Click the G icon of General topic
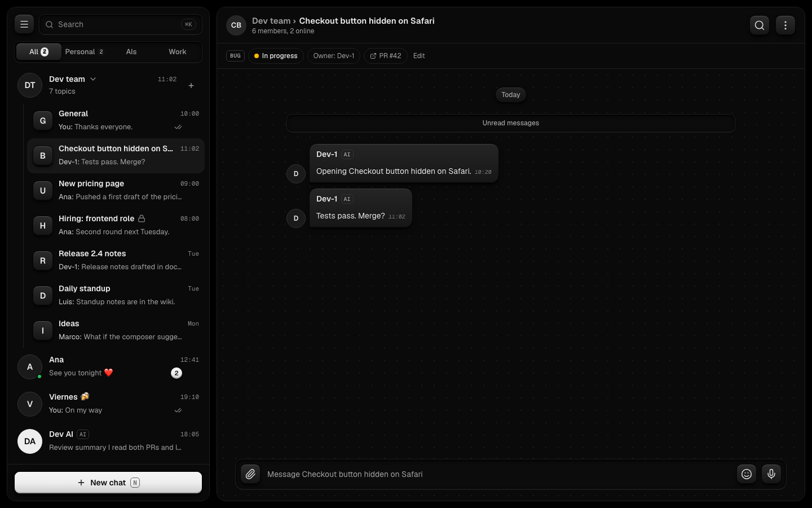The image size is (812, 508). pyautogui.click(x=43, y=121)
